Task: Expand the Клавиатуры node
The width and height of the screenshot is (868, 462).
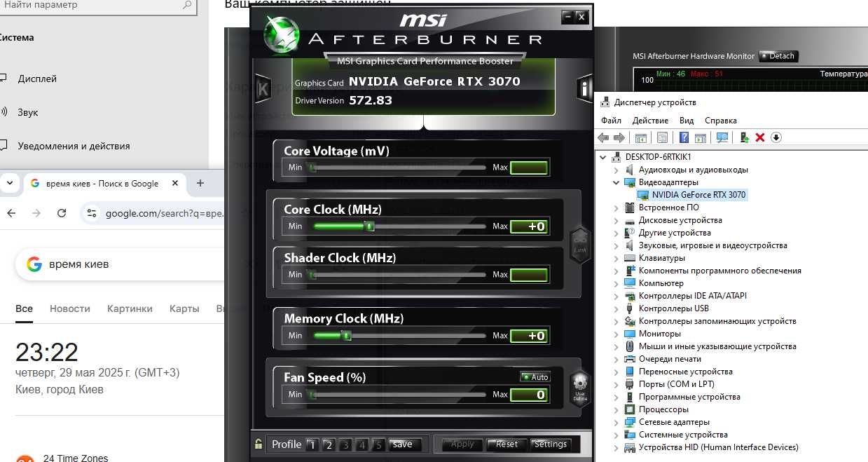Action: [x=616, y=258]
